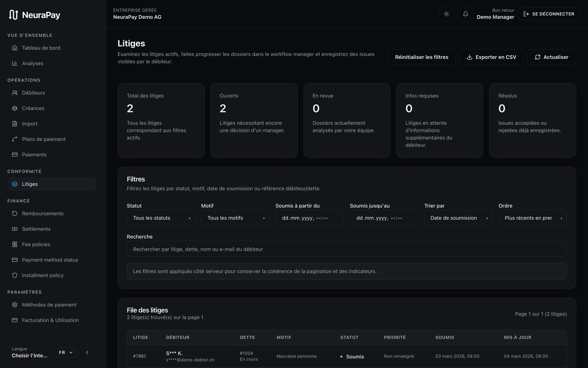The width and height of the screenshot is (588, 368).
Task: Open Fee policies menu entry
Action: click(52, 244)
